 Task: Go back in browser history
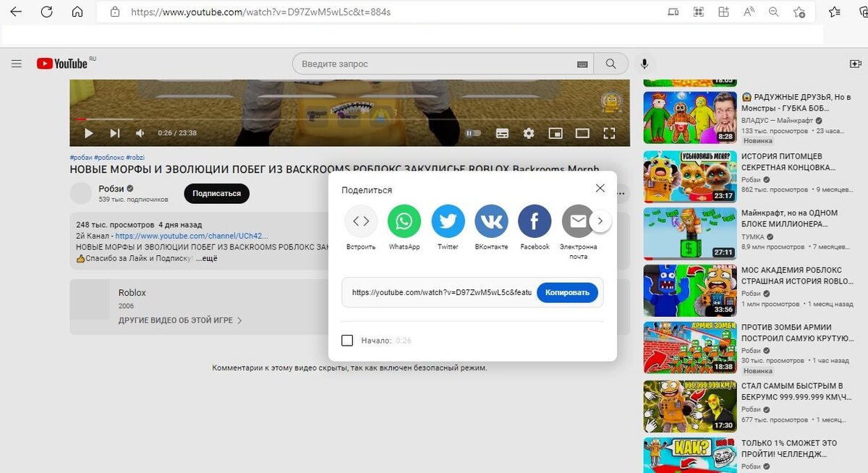pyautogui.click(x=15, y=12)
